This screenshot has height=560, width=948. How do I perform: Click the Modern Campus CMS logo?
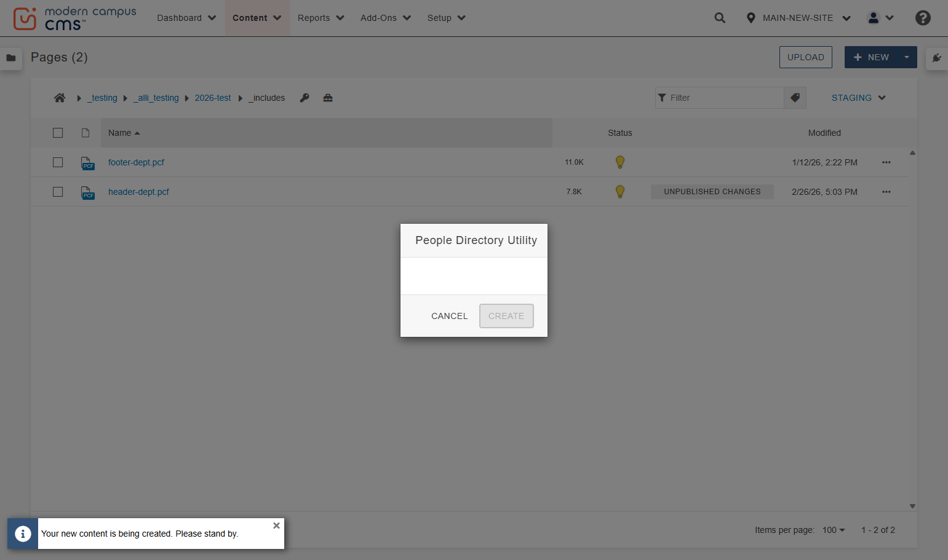(74, 18)
